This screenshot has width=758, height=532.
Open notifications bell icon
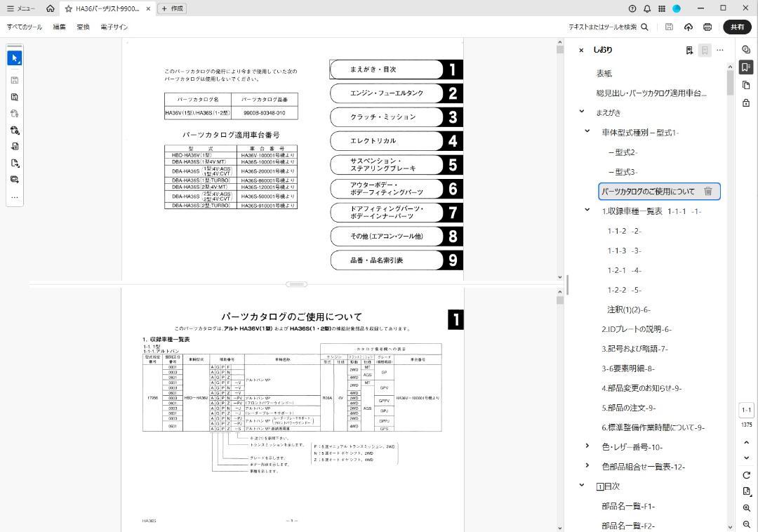(647, 8)
